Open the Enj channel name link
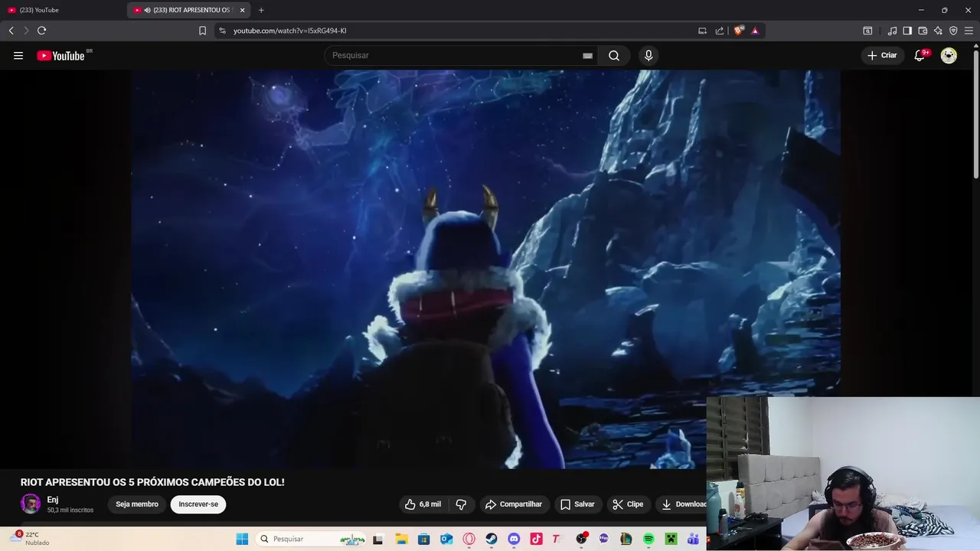 pyautogui.click(x=53, y=500)
